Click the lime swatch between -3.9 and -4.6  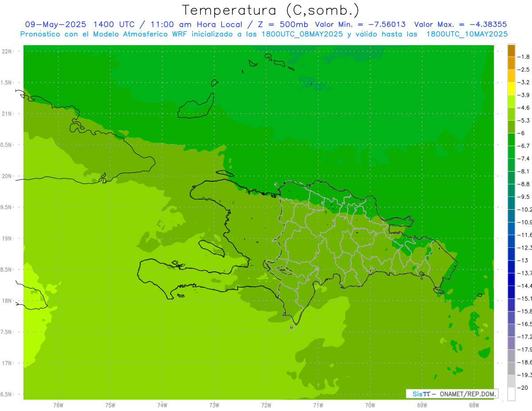(511, 102)
